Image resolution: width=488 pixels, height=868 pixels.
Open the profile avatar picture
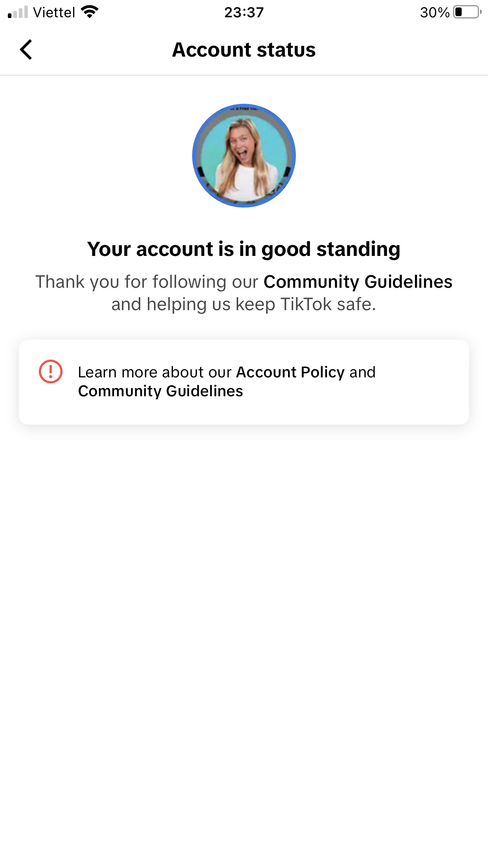[x=244, y=156]
